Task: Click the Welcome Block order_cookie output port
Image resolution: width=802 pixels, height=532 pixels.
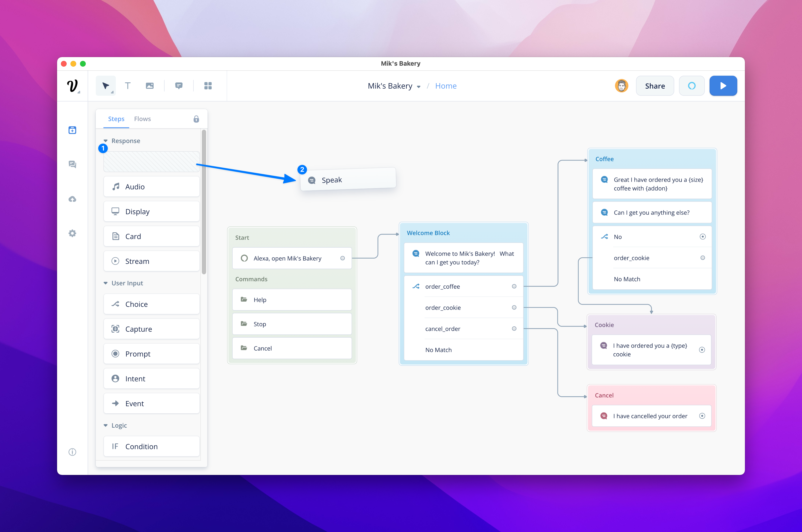Action: 514,307
